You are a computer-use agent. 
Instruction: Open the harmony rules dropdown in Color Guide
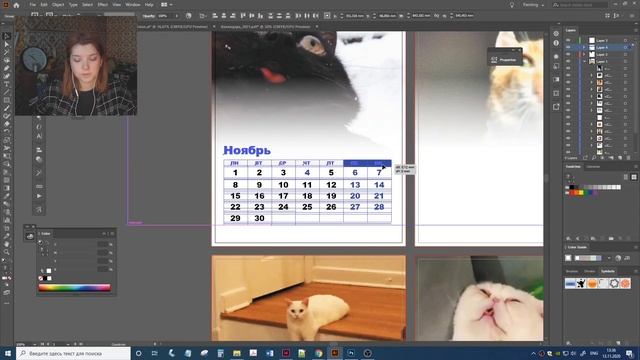tap(609, 258)
